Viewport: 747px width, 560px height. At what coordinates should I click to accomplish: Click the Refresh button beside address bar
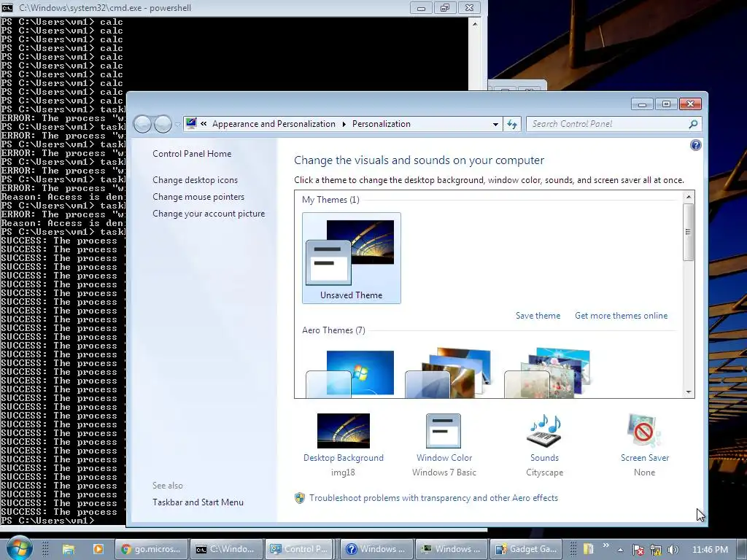[512, 124]
